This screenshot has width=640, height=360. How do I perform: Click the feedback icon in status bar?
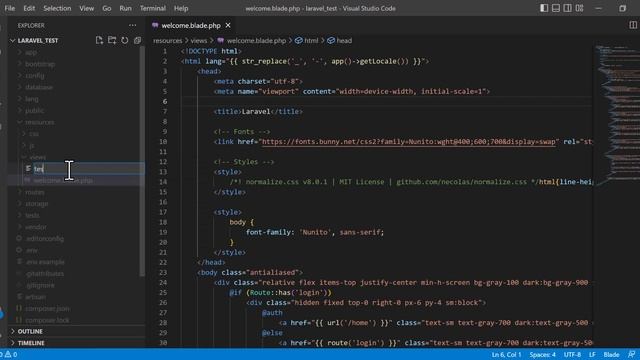pyautogui.click(x=631, y=354)
